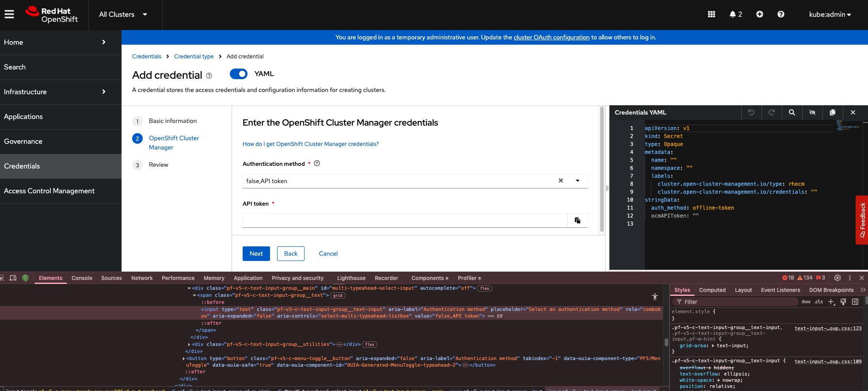Open DevTools settings gear
868x391 pixels.
(838, 278)
